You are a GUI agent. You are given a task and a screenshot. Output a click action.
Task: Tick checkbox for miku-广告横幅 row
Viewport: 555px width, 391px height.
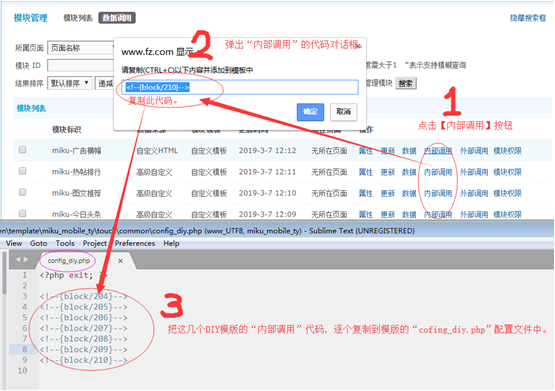coord(23,150)
